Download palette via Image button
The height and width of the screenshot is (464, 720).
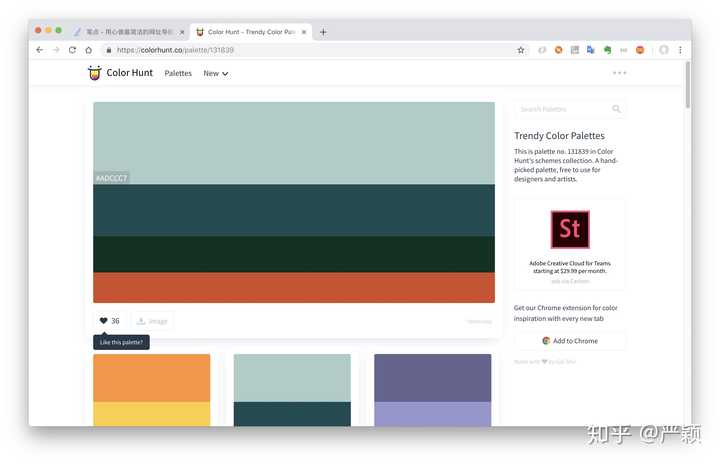[x=153, y=321]
